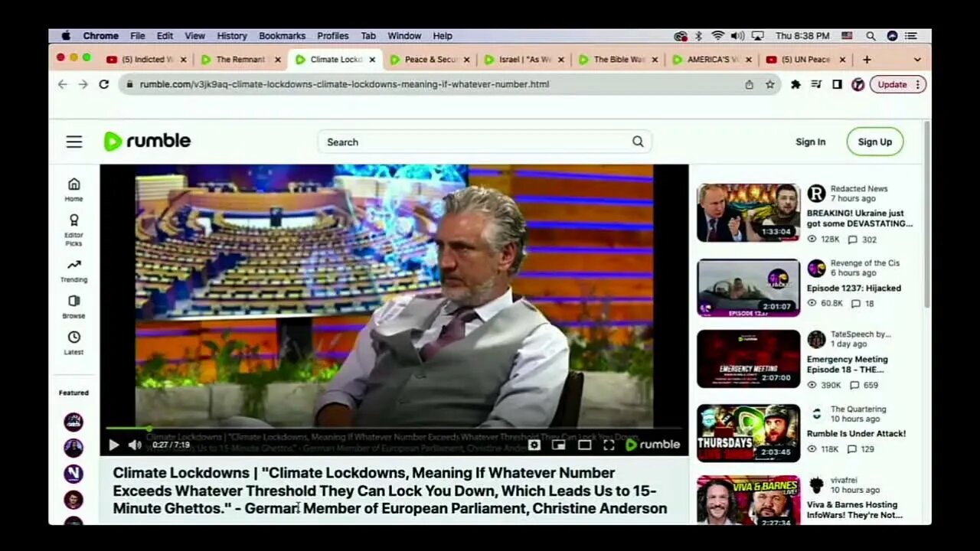Expand the tab search dropdown

coord(917,59)
